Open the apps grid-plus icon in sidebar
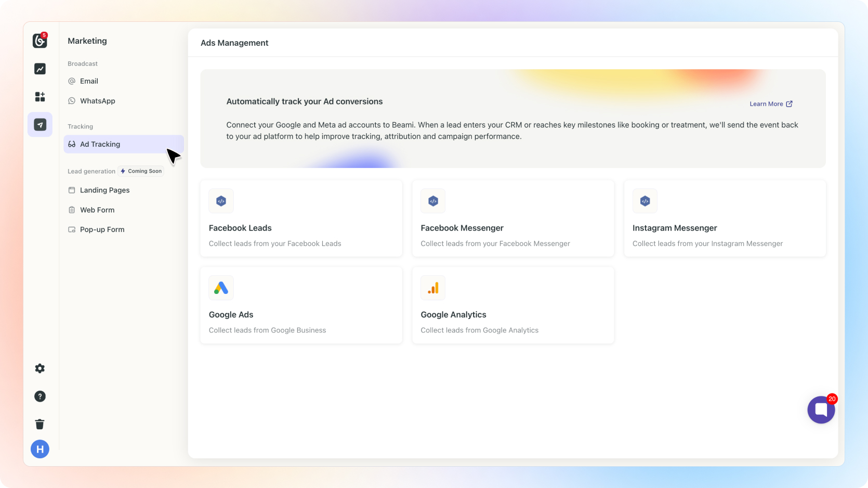 click(x=40, y=97)
